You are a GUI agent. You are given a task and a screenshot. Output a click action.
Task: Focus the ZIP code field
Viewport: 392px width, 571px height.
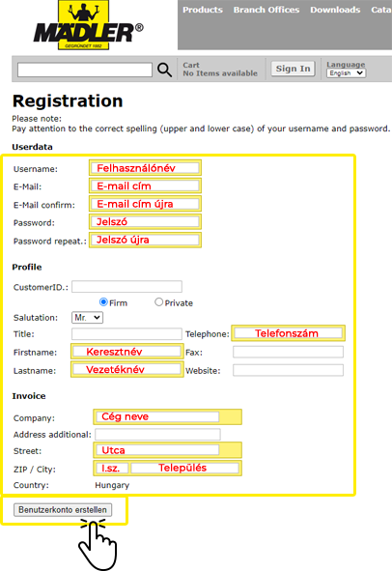112,468
